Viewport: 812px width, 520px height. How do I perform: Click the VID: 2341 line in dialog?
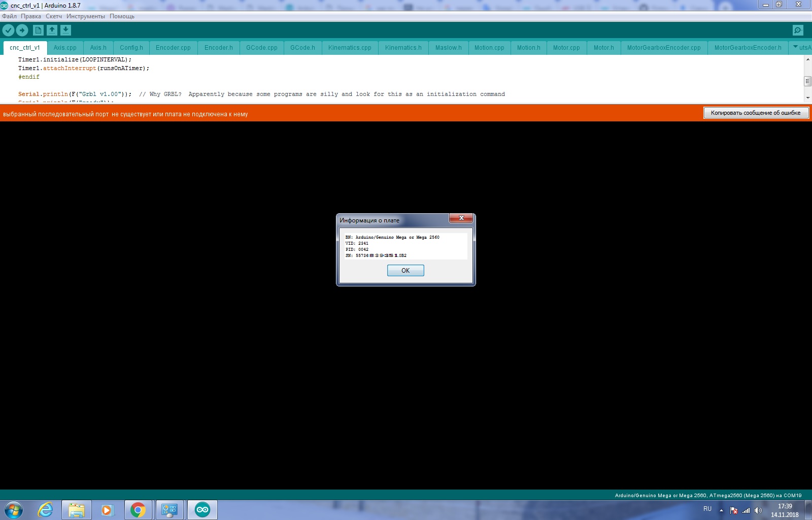coord(357,243)
